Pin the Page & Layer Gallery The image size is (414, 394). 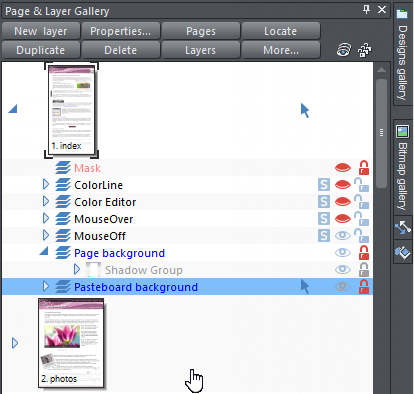coord(366,10)
